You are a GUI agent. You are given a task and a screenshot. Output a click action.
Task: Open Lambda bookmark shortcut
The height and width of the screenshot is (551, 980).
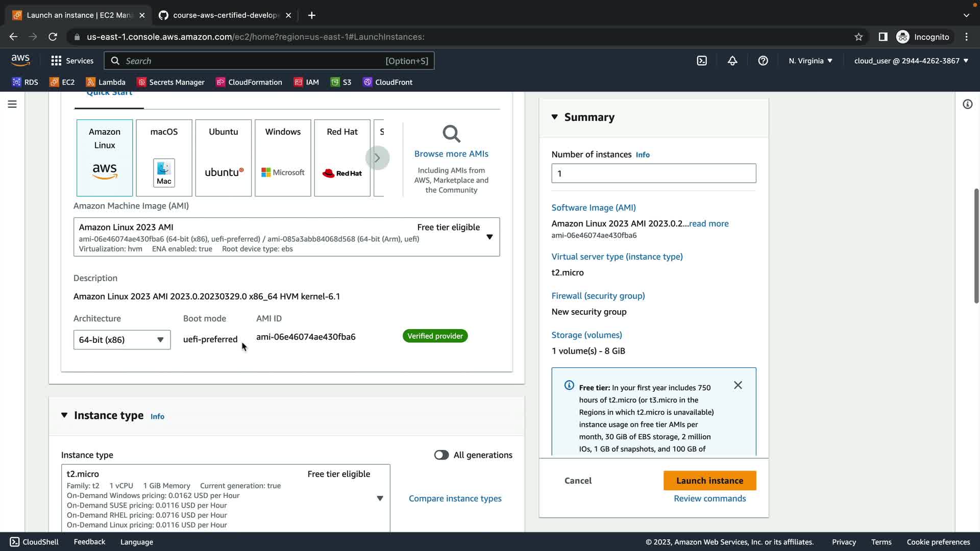(x=106, y=82)
